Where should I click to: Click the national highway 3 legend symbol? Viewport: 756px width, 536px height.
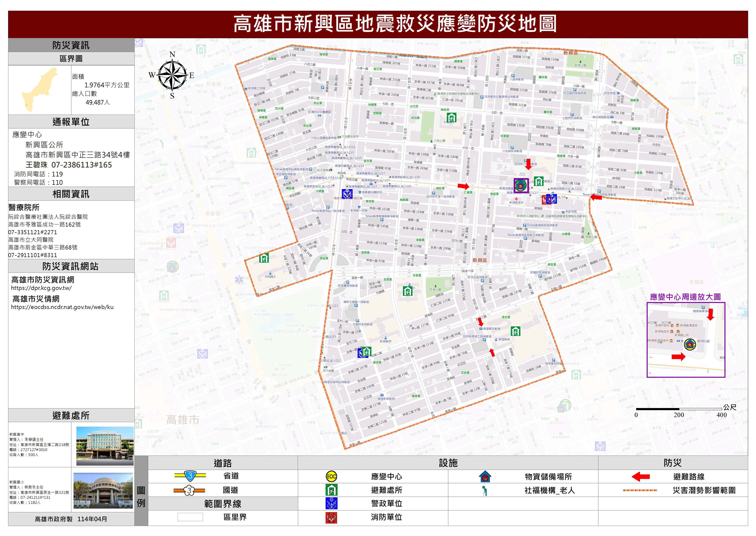(x=189, y=490)
